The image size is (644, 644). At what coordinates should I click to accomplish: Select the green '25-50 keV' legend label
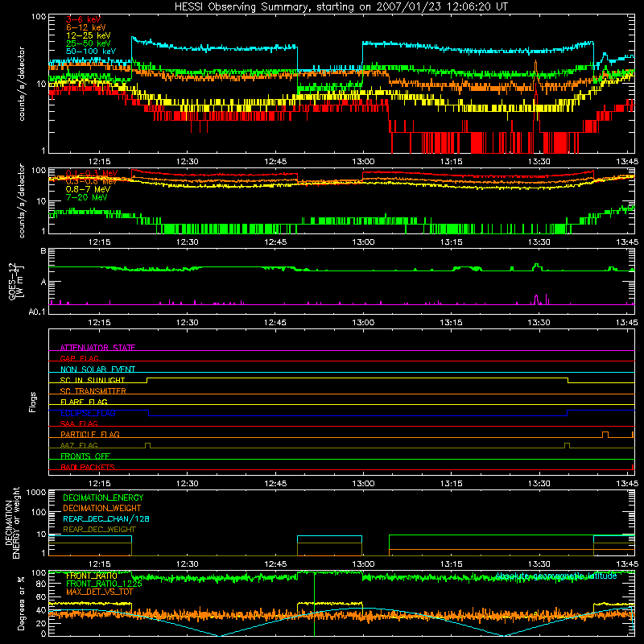pos(89,43)
